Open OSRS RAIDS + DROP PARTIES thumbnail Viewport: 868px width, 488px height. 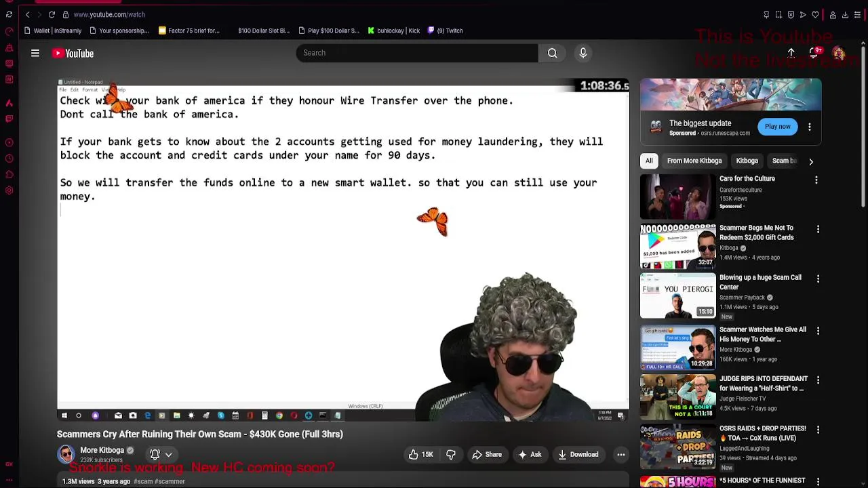[677, 447]
